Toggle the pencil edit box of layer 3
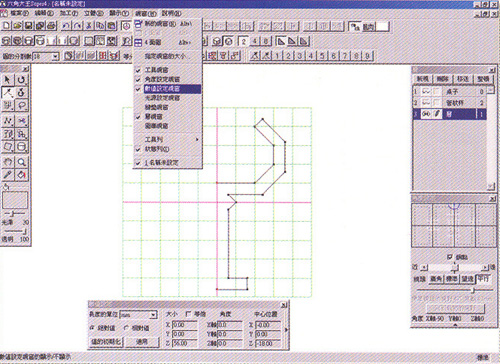Viewport: 500px width, 364px height. click(437, 114)
